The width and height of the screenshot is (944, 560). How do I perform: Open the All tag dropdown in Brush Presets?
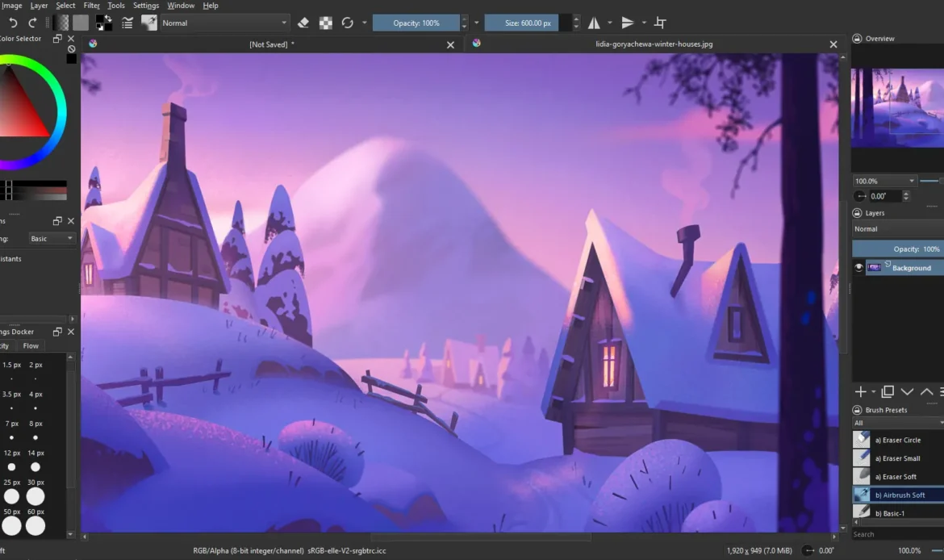coord(897,423)
